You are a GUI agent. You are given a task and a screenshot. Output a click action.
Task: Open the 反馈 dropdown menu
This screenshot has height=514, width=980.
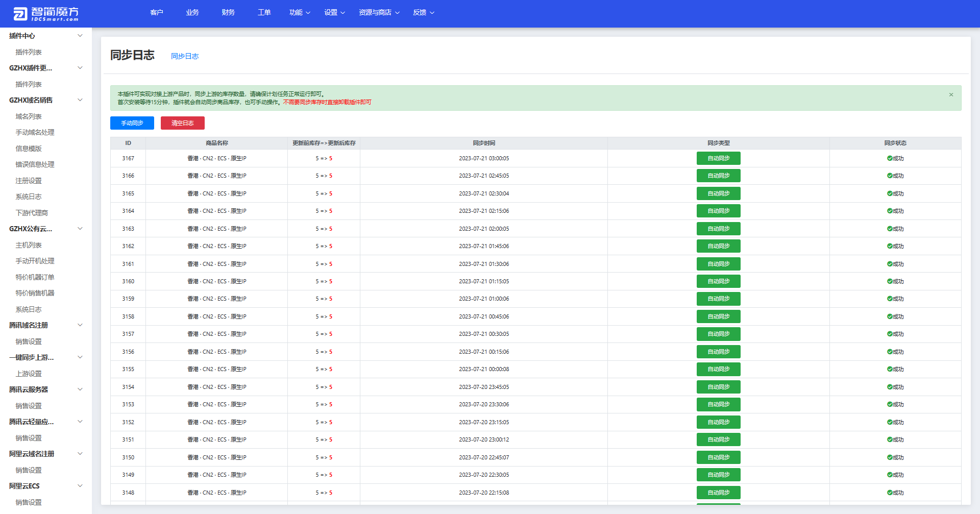coord(423,12)
